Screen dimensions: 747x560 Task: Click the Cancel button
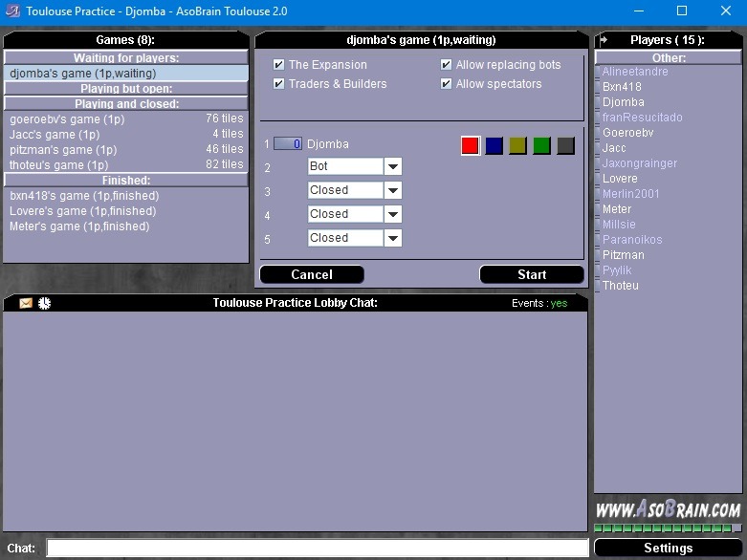pos(312,274)
